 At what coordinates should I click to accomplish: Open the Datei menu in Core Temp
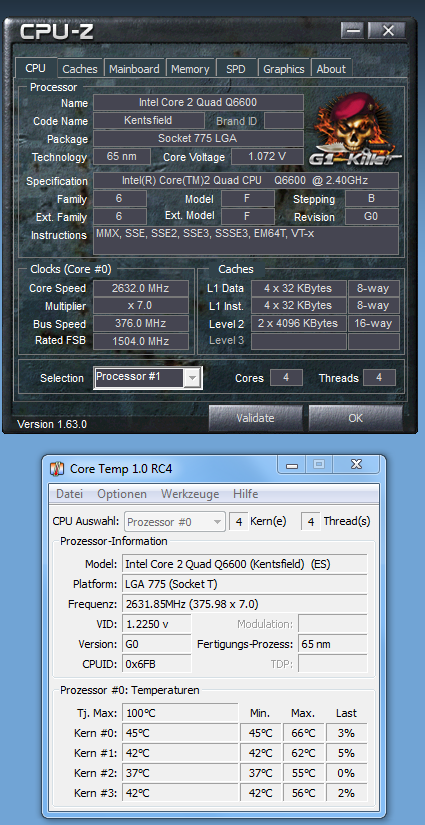tap(70, 494)
